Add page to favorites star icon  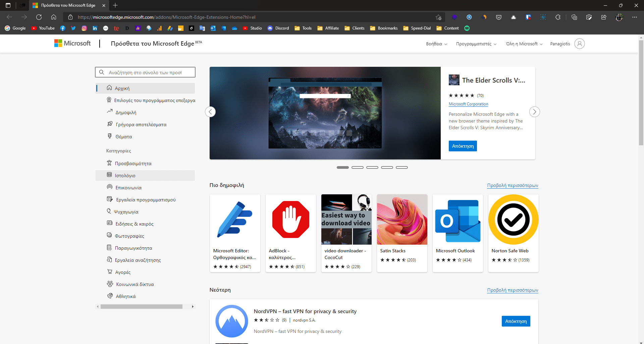point(438,17)
